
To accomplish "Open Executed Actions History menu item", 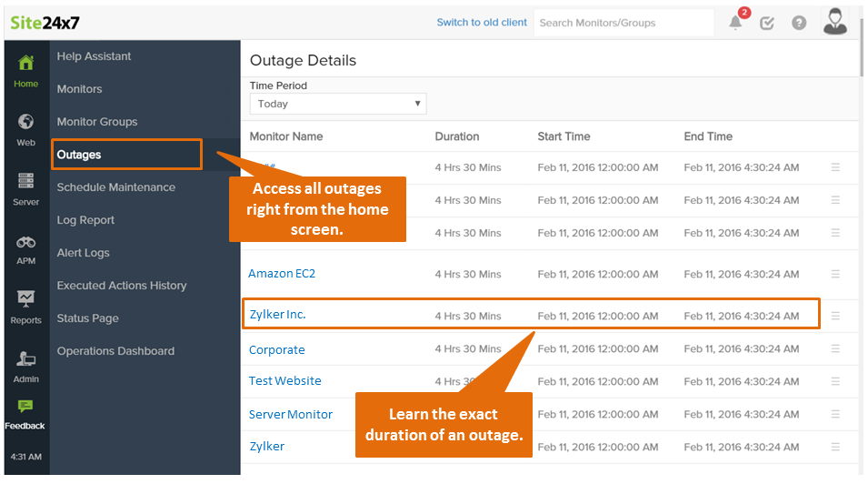I will [x=121, y=286].
